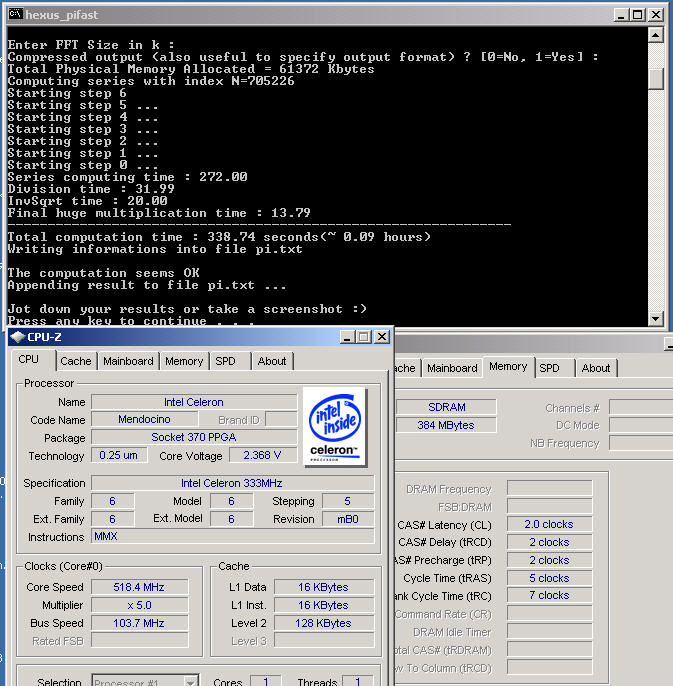Click 'Series computing time : 272.00' line

point(127,177)
